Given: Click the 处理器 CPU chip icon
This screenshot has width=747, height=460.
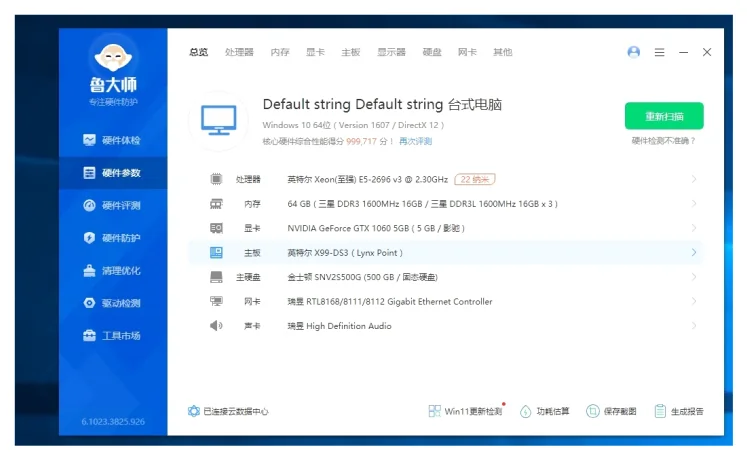Looking at the screenshot, I should [x=216, y=179].
